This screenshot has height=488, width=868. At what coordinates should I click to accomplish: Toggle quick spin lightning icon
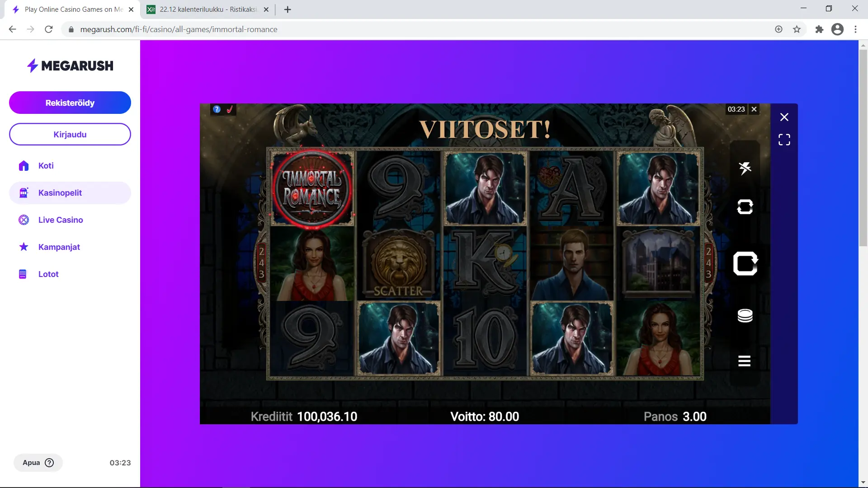[x=745, y=168]
